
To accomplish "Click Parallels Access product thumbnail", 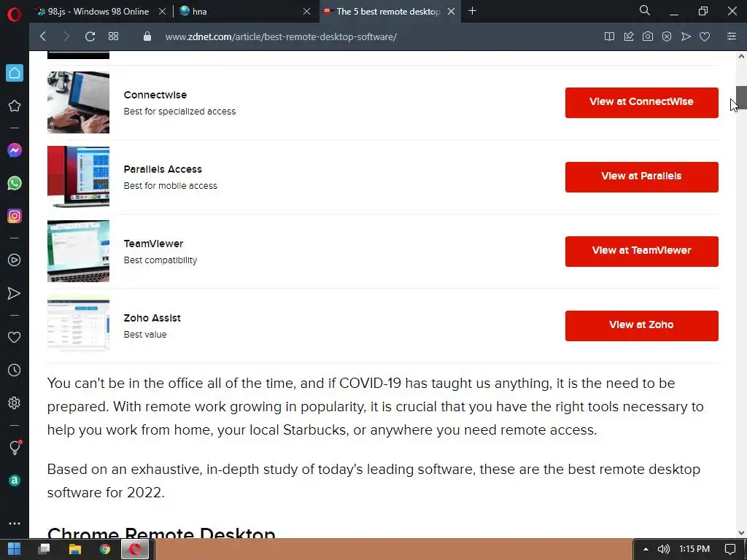I will point(78,176).
